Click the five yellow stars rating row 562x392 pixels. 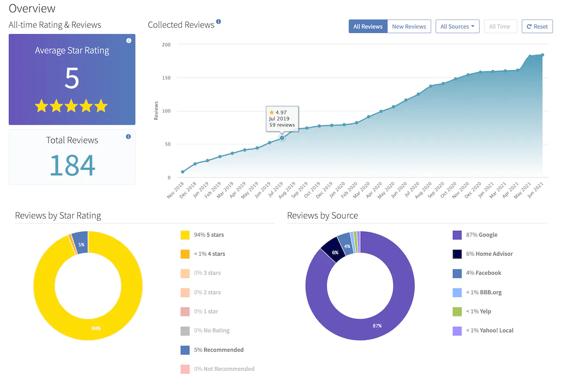pyautogui.click(x=72, y=106)
